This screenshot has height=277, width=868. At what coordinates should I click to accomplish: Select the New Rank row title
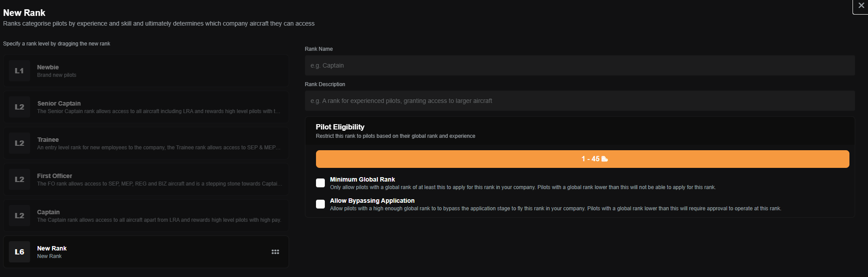click(x=52, y=248)
